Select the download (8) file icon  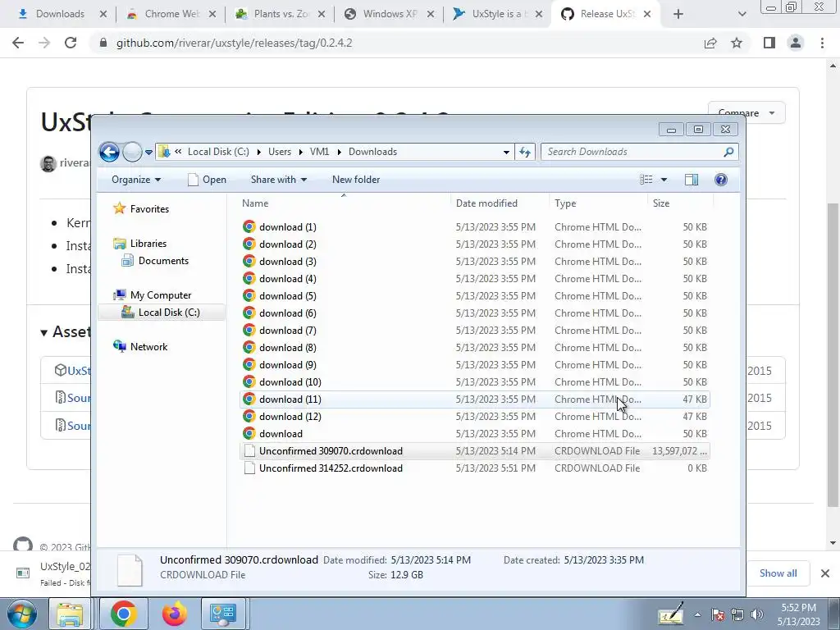pyautogui.click(x=249, y=347)
